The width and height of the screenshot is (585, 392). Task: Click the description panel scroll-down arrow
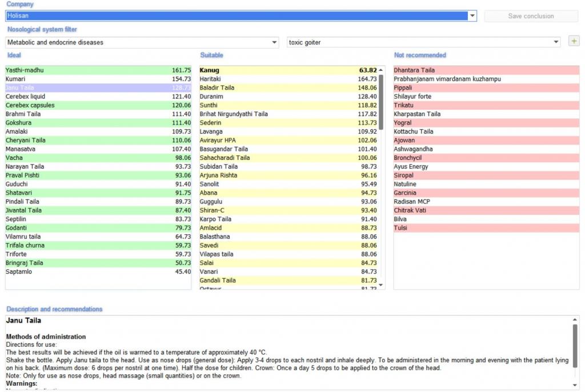[x=575, y=385]
